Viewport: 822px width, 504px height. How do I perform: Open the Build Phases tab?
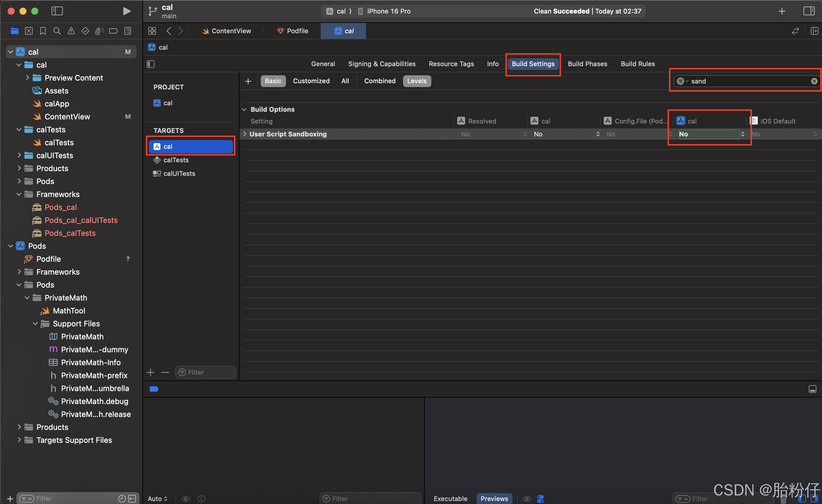click(587, 64)
